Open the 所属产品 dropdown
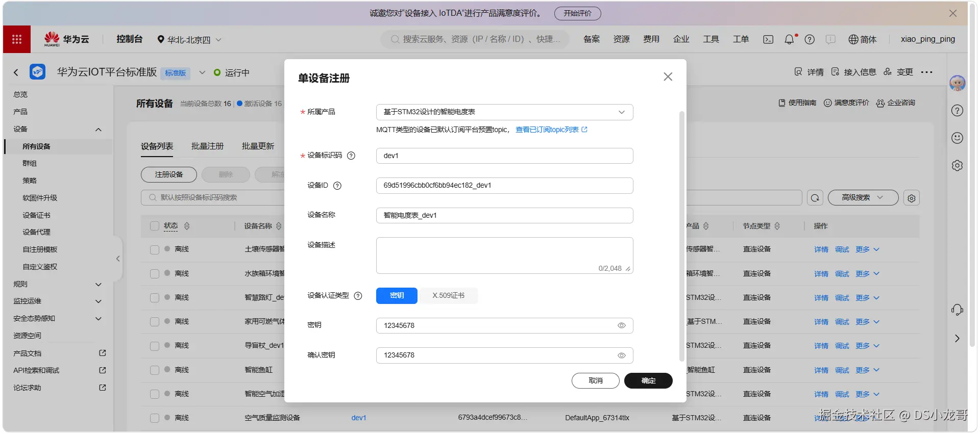 coord(504,112)
